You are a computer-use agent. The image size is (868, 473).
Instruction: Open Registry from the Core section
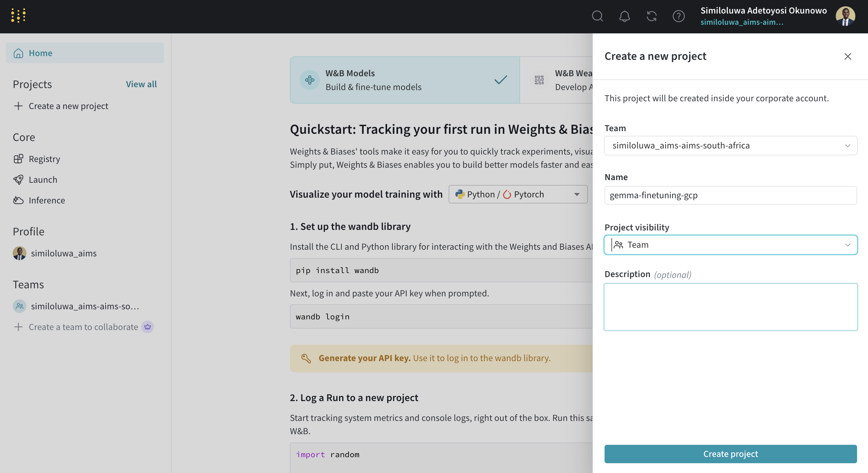point(44,159)
